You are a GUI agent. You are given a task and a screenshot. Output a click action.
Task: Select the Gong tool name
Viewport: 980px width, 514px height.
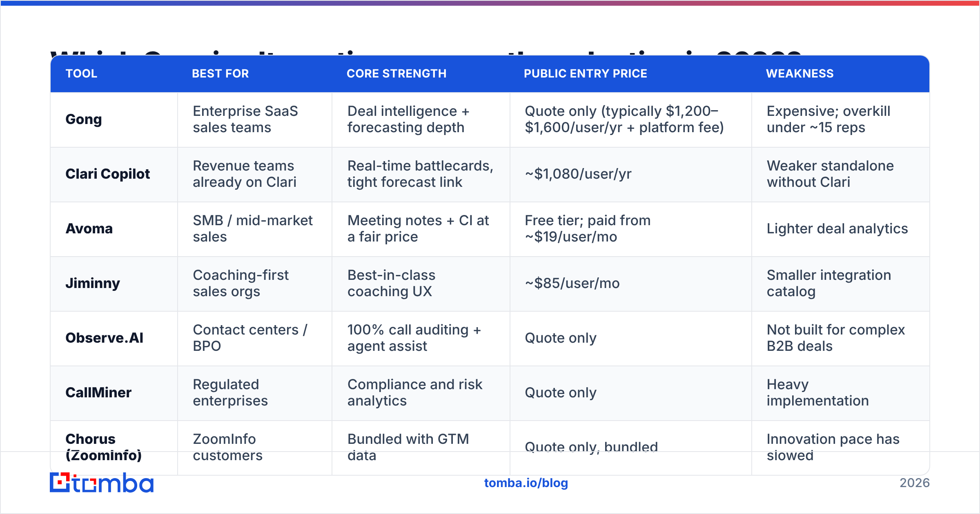[x=84, y=120]
